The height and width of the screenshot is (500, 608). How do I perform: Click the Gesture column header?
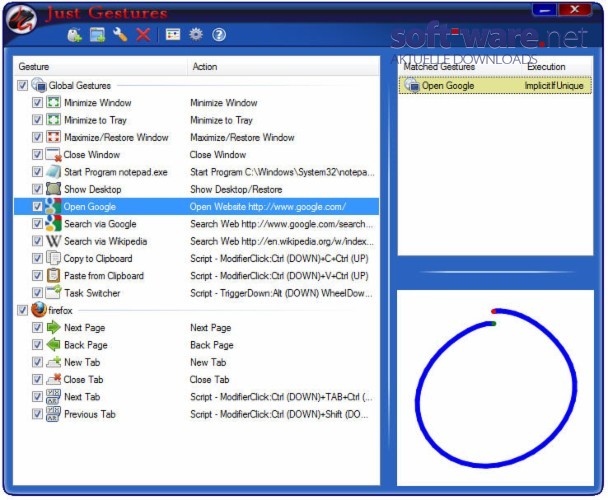tap(100, 67)
